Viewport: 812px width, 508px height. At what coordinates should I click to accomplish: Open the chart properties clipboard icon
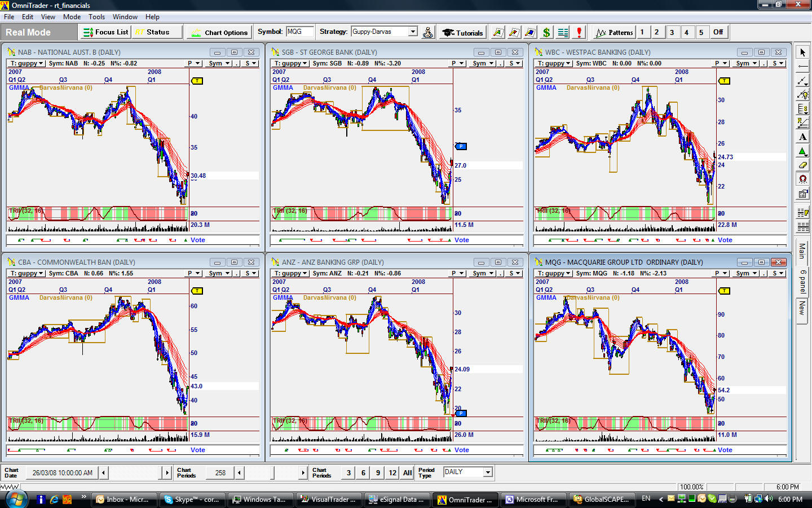coord(802,194)
